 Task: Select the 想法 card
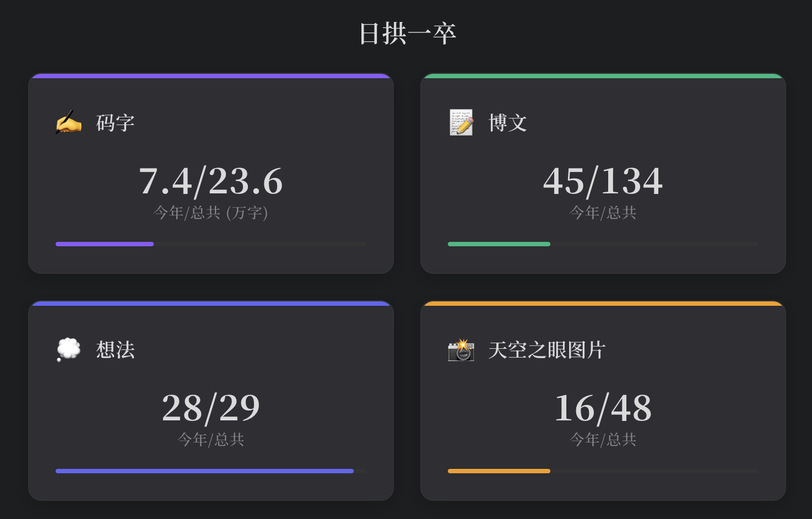point(210,401)
